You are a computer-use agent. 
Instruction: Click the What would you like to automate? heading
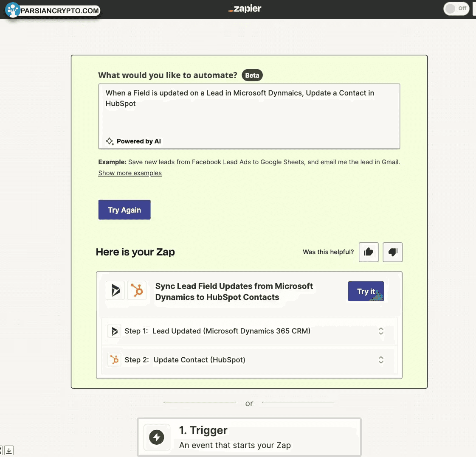click(168, 75)
